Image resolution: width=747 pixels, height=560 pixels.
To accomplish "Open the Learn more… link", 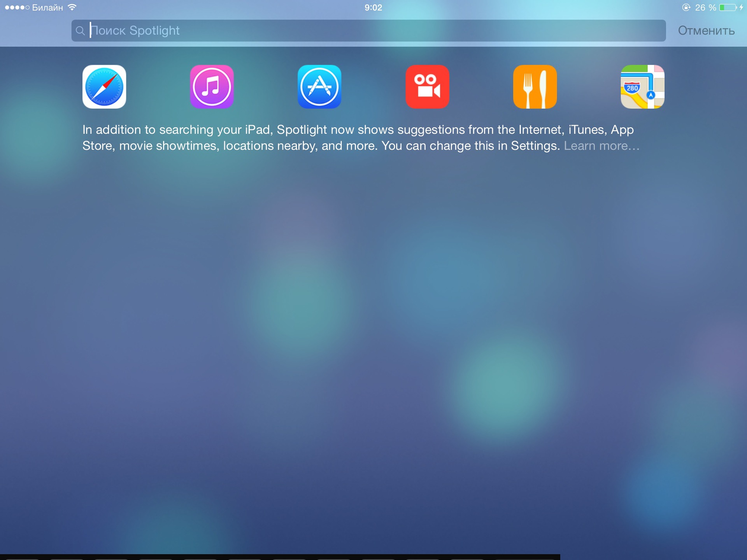I will point(602,145).
